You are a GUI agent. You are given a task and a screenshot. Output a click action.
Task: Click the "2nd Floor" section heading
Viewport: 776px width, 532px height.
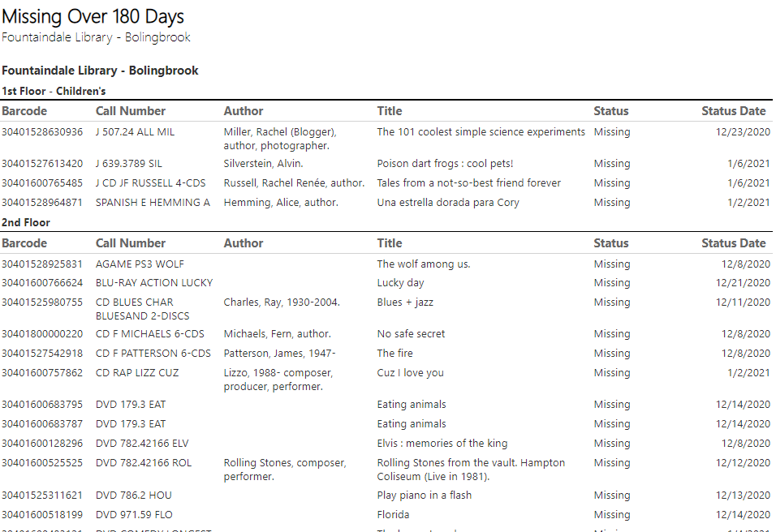click(x=26, y=222)
